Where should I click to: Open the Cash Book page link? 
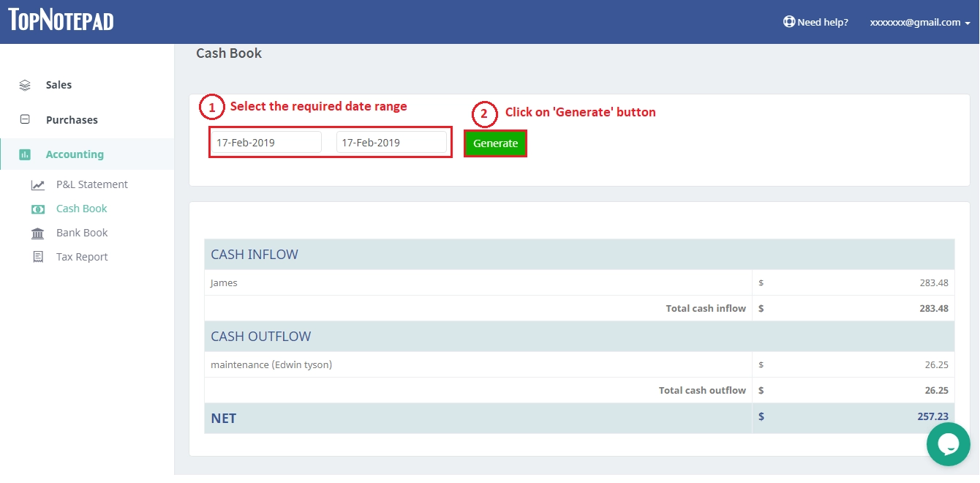pyautogui.click(x=81, y=209)
